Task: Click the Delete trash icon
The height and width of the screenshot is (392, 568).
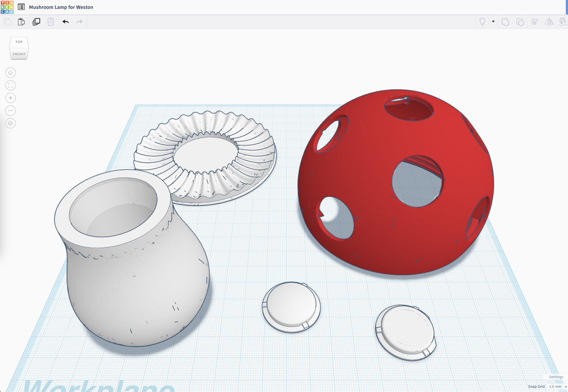Action: (x=50, y=22)
